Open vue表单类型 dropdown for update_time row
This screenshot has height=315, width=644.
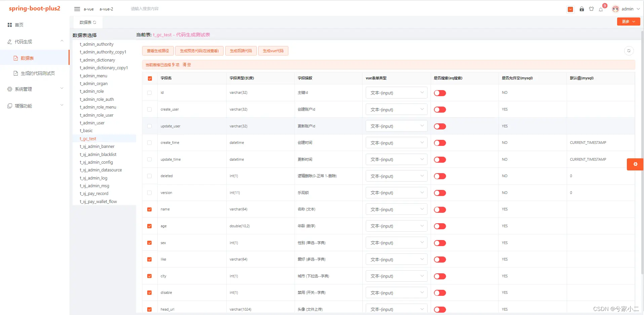coord(397,159)
